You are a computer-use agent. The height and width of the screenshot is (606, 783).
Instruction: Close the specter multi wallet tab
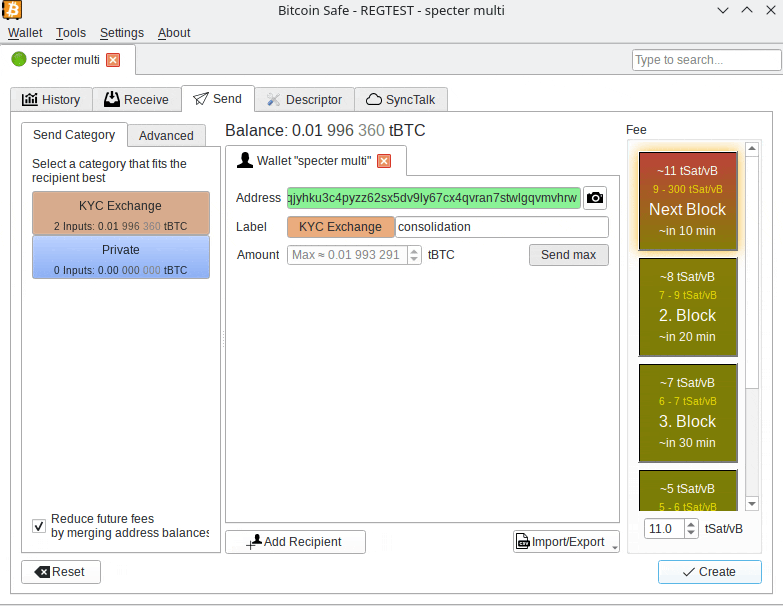tap(113, 60)
